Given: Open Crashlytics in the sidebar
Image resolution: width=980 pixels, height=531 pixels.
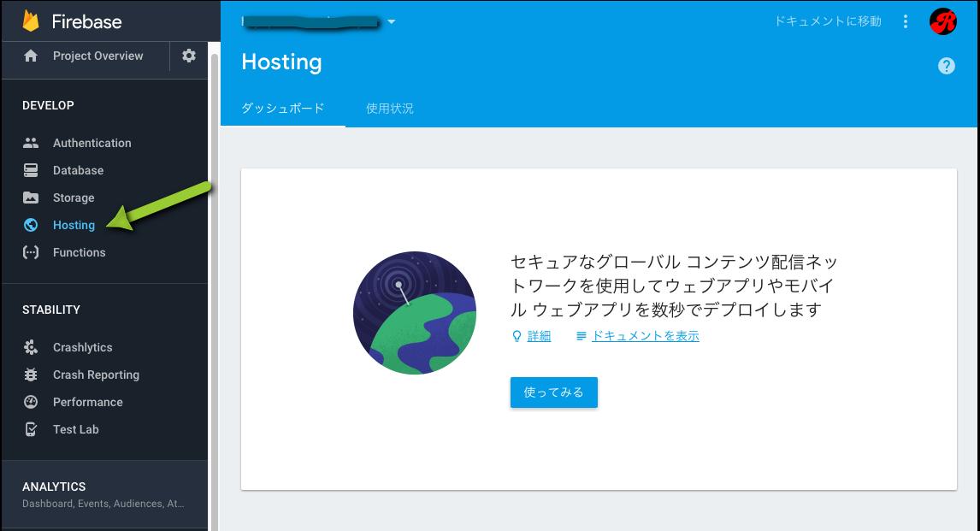Looking at the screenshot, I should pos(82,347).
